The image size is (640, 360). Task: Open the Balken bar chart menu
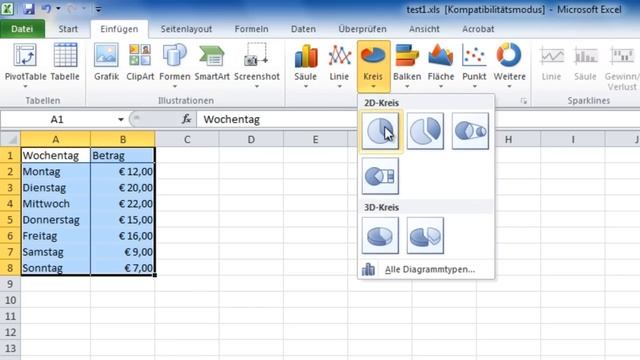point(407,65)
